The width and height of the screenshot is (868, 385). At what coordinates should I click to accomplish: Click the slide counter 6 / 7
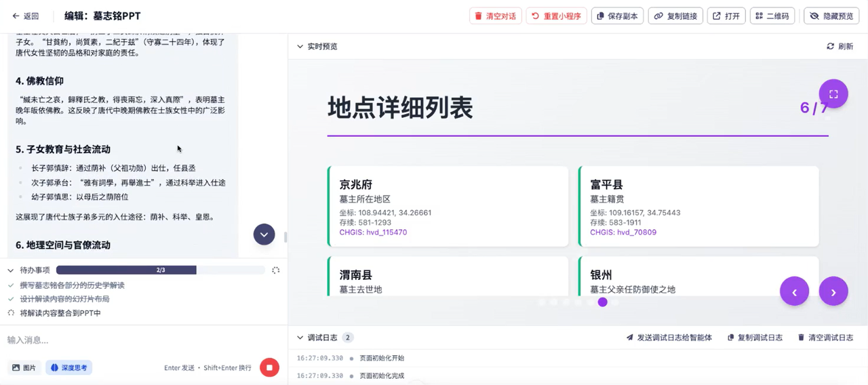(814, 107)
